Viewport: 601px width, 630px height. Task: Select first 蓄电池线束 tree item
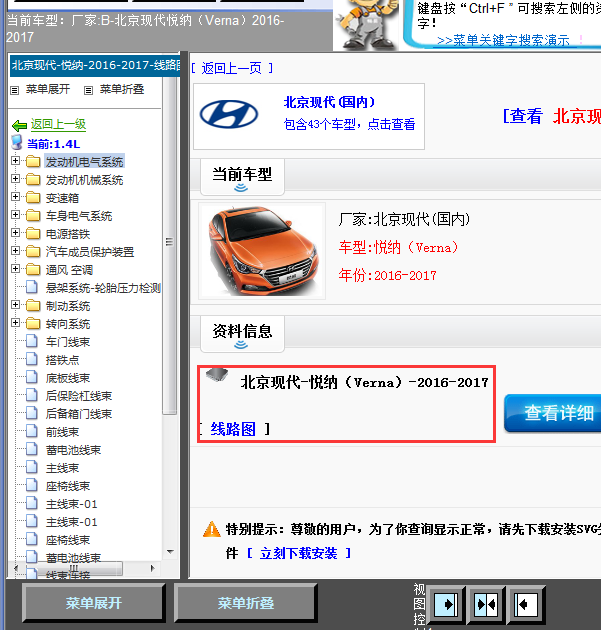[x=73, y=450]
